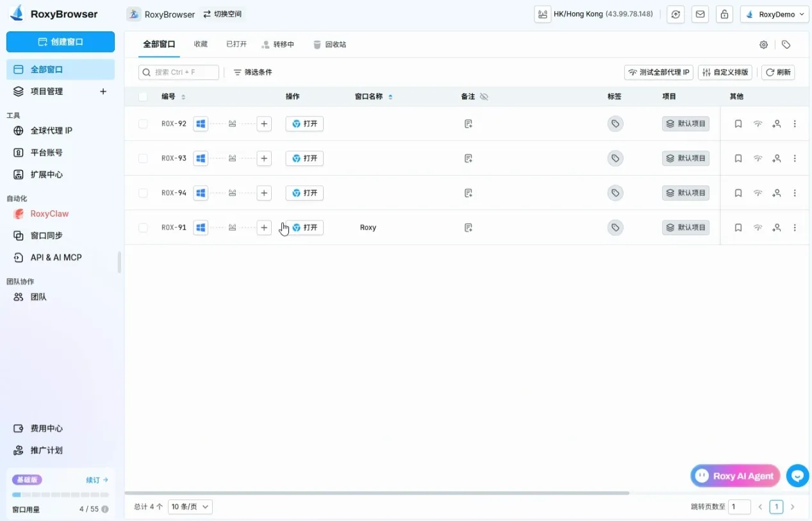This screenshot has width=812, height=521.
Task: Open table settings gear icon
Action: coord(763,45)
